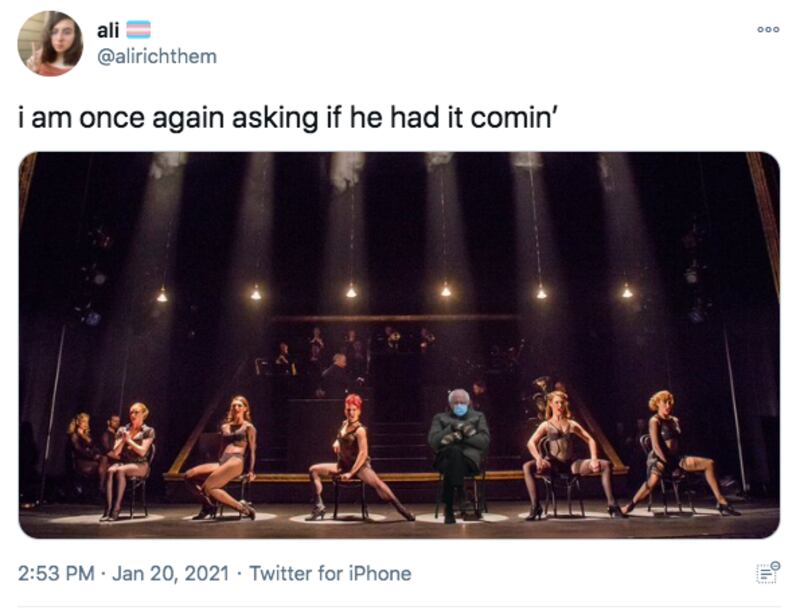Click the leftmost hanging light bulb in the photo

coord(162,294)
